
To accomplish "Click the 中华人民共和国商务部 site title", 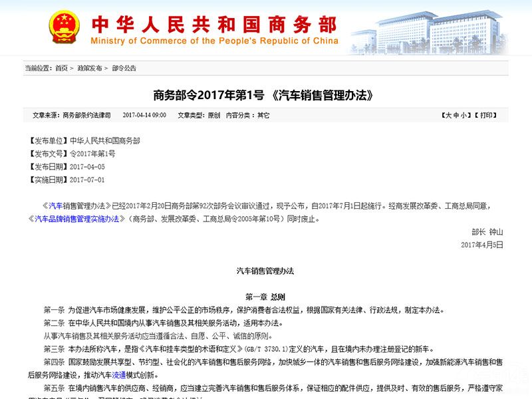I will pyautogui.click(x=213, y=23).
